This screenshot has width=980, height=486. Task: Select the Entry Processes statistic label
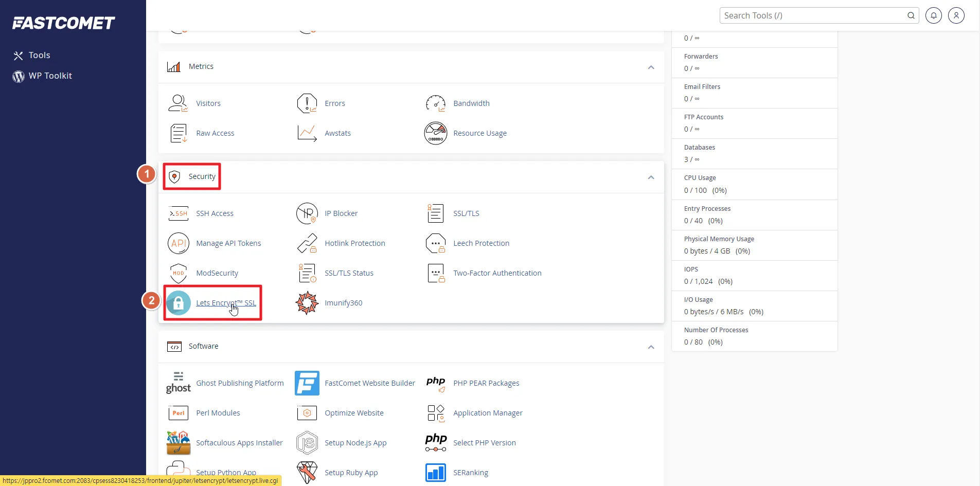coord(707,209)
